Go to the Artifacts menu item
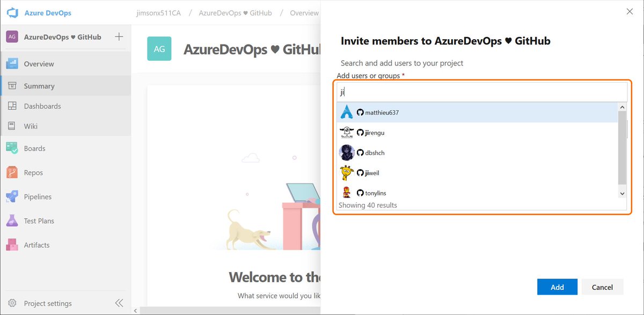Viewport: 644px width, 315px height. 36,245
